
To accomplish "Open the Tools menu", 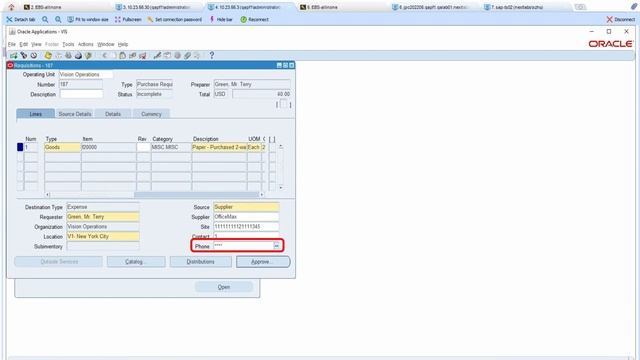I will tap(68, 44).
